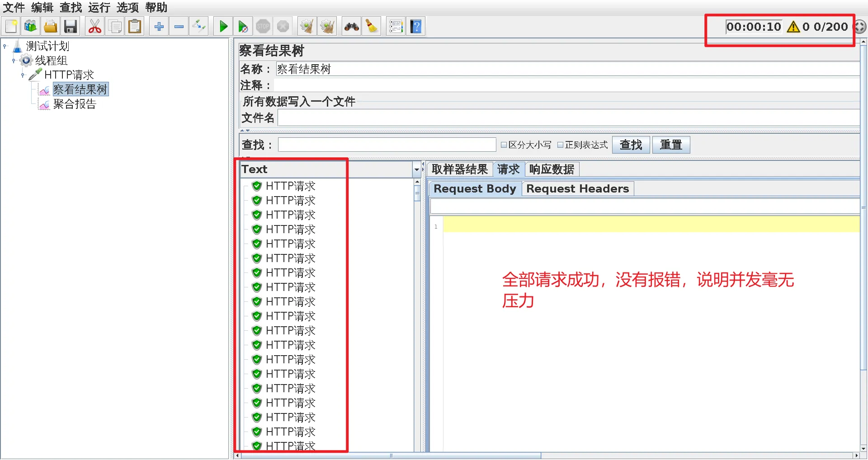Image resolution: width=868 pixels, height=460 pixels.
Task: Click the elapsed time 00:00:10 display
Action: (x=754, y=27)
